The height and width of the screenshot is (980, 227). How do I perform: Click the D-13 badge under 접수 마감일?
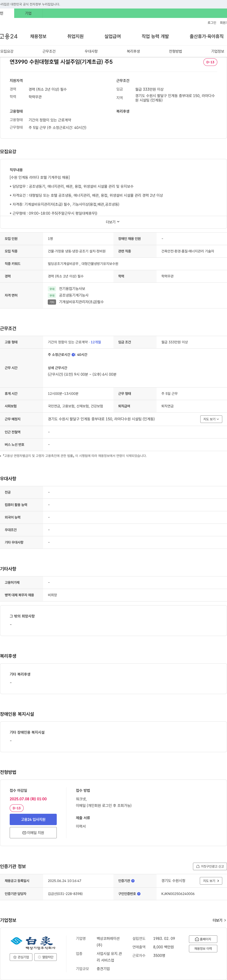click(x=16, y=808)
